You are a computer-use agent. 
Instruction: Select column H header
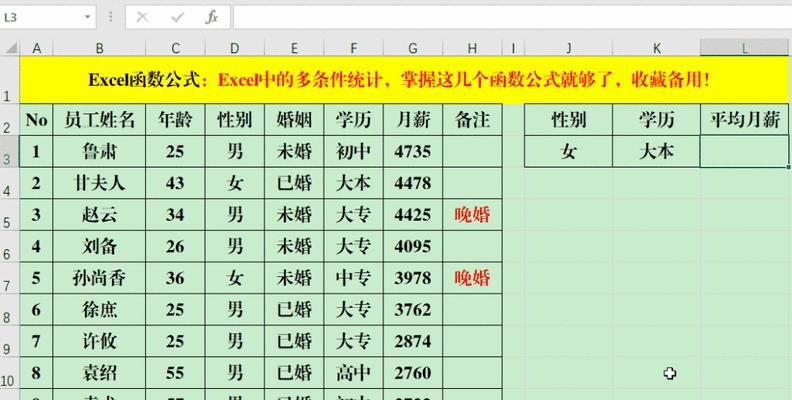(x=472, y=48)
